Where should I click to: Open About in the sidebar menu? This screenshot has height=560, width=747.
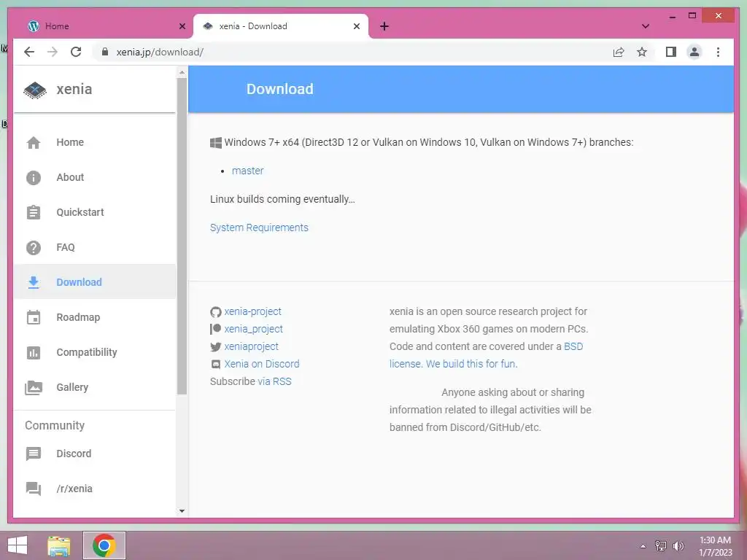[x=95, y=178]
